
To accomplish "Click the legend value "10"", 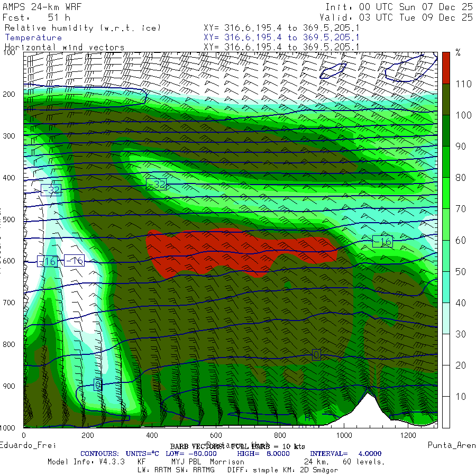I will point(461,397).
